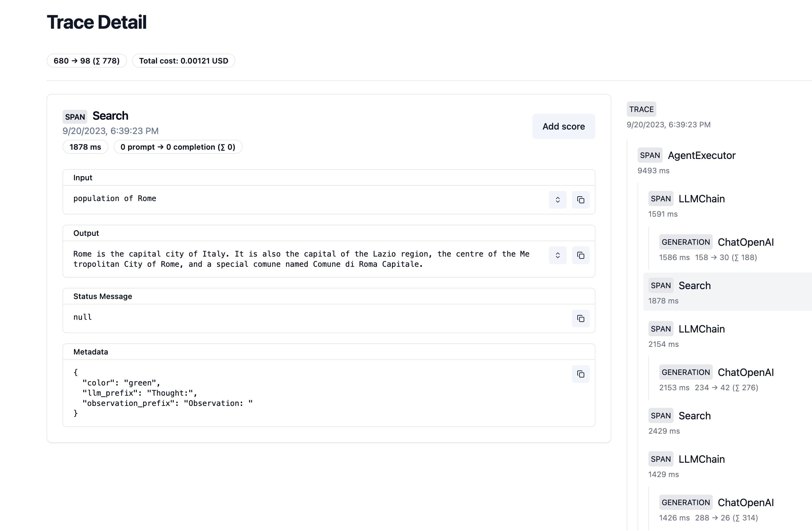The width and height of the screenshot is (812, 531).
Task: Copy the Metadata JSON
Action: tap(580, 374)
